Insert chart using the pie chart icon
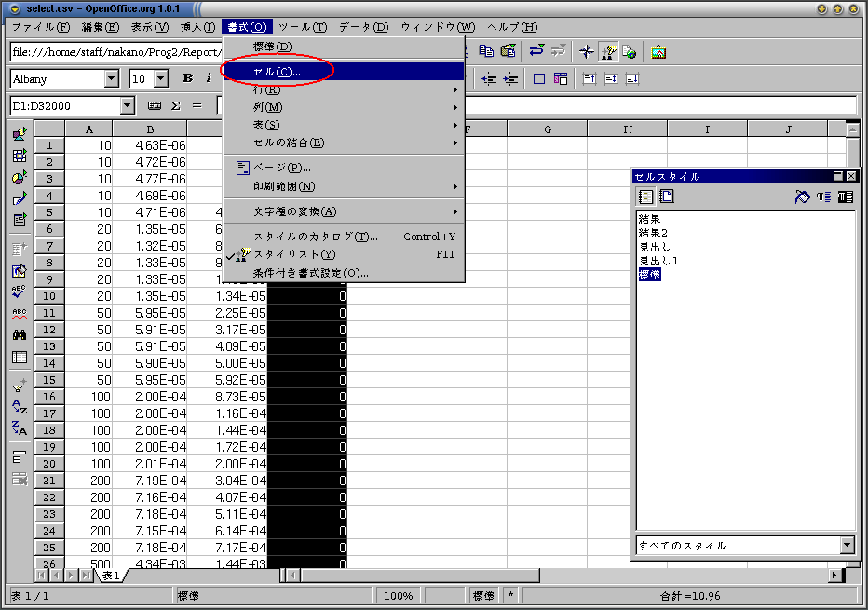The height and width of the screenshot is (610, 868). (20, 178)
